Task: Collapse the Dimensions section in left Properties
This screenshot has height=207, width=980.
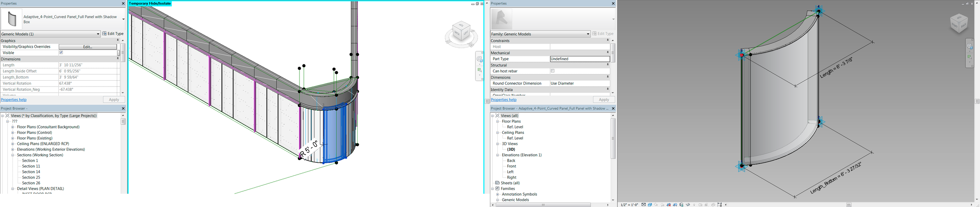Action: pos(118,59)
